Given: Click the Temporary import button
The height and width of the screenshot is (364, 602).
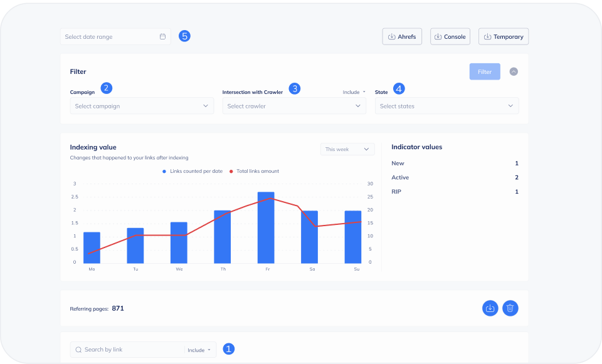Looking at the screenshot, I should (x=504, y=36).
